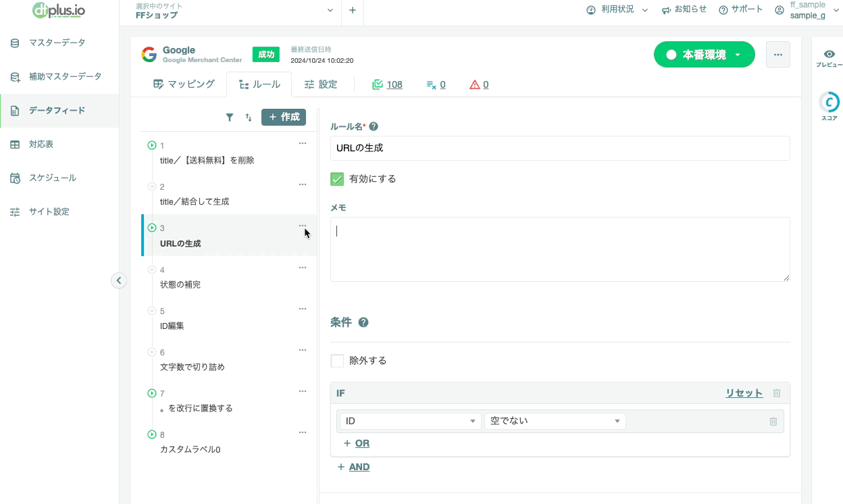Open more menu for 状態の補完 rule

coord(303,267)
